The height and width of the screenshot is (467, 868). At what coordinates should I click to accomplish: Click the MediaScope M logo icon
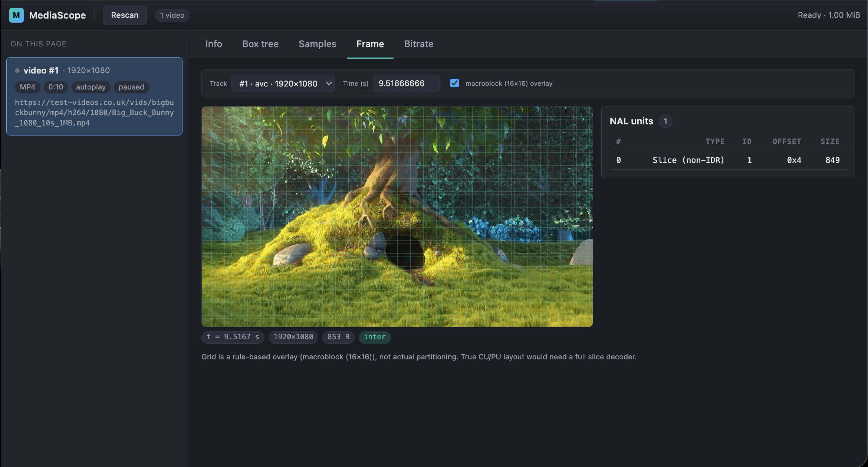pyautogui.click(x=16, y=15)
